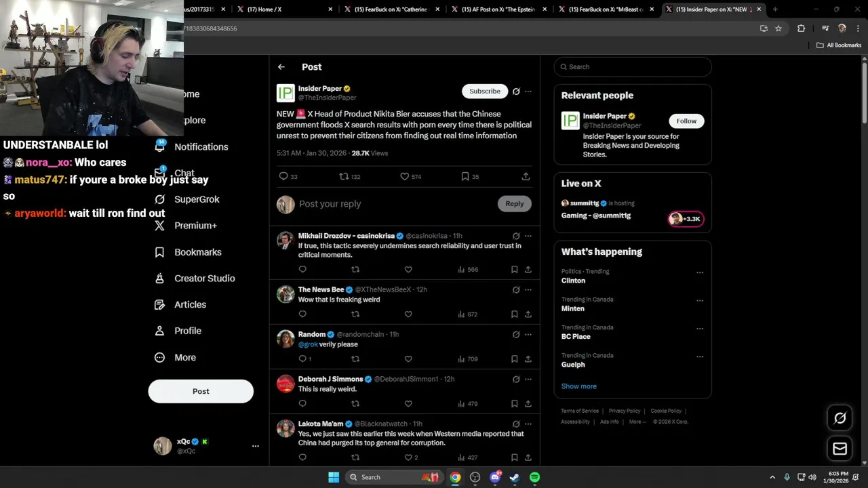Open @grok mention in Random's reply
The height and width of the screenshot is (488, 868).
308,344
